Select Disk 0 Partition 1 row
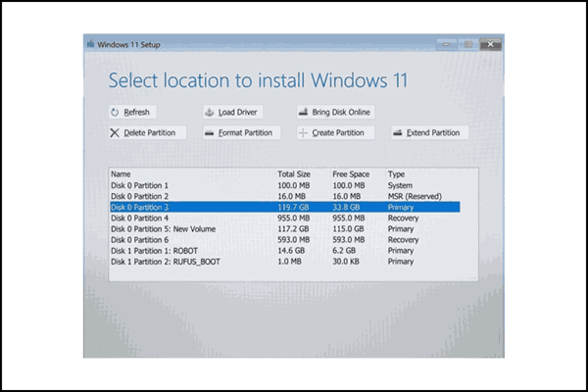The height and width of the screenshot is (392, 588). [285, 185]
